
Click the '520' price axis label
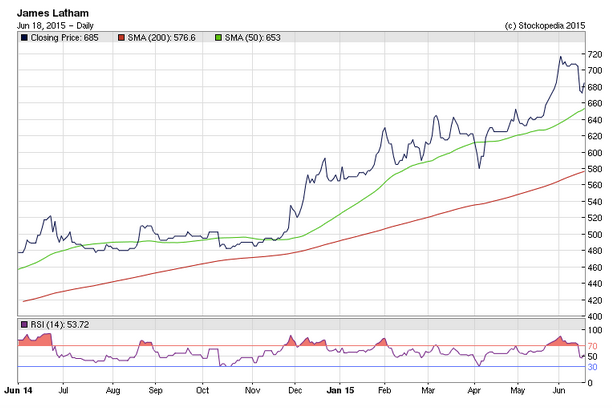[595, 218]
